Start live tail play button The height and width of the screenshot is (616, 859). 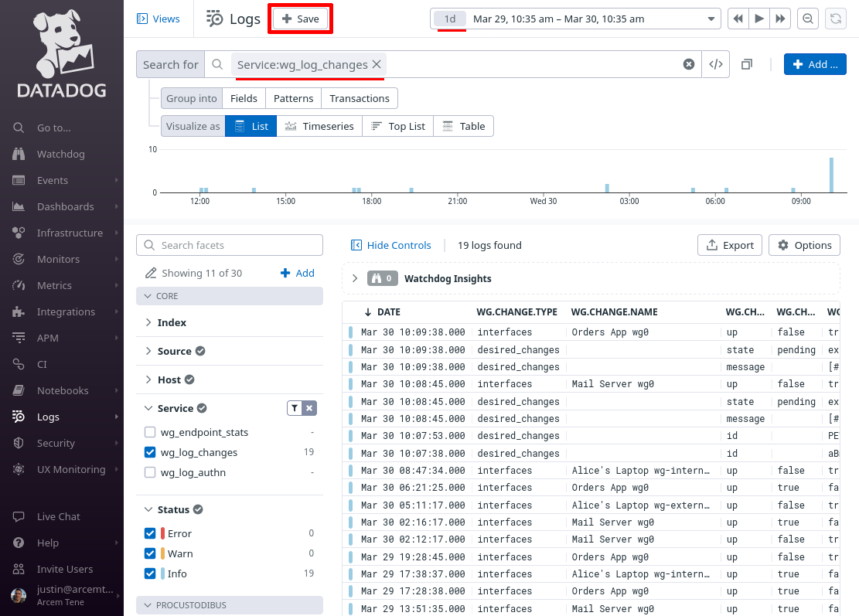759,19
